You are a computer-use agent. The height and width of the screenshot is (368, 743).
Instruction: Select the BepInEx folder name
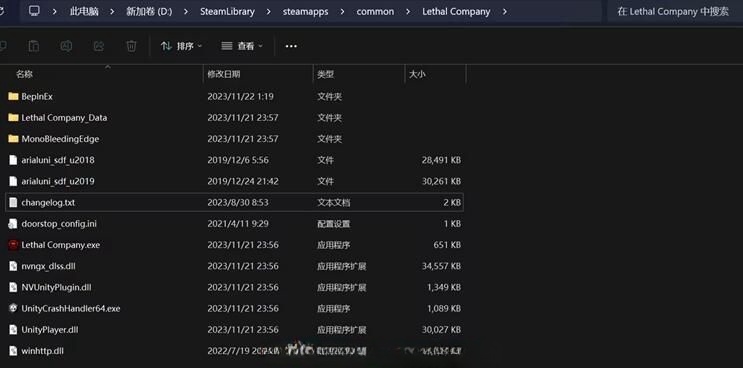tap(37, 97)
